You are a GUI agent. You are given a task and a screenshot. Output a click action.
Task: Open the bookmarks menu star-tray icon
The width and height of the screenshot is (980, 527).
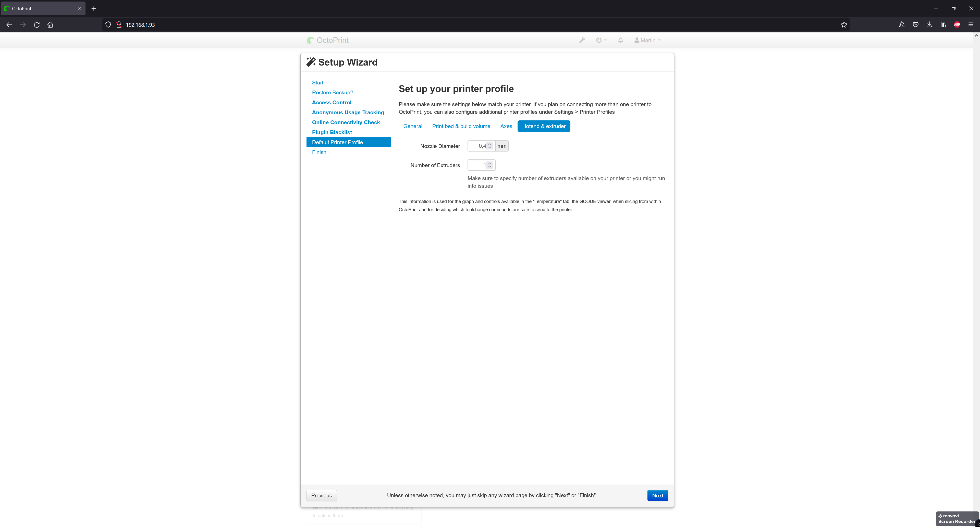point(901,25)
